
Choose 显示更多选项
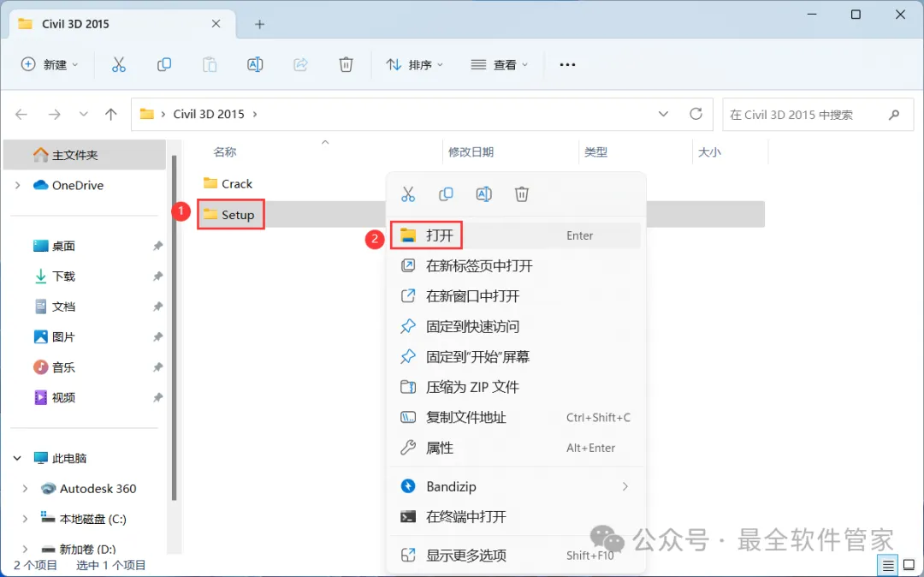(516, 556)
